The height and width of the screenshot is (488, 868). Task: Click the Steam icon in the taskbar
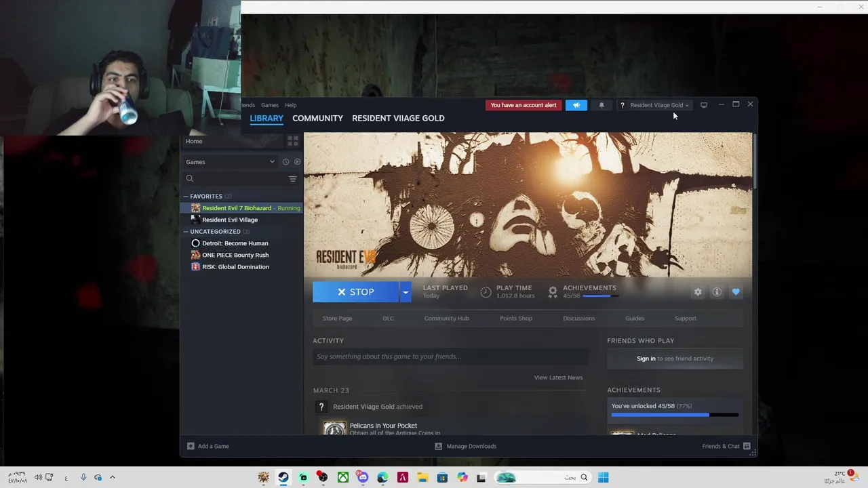283,478
